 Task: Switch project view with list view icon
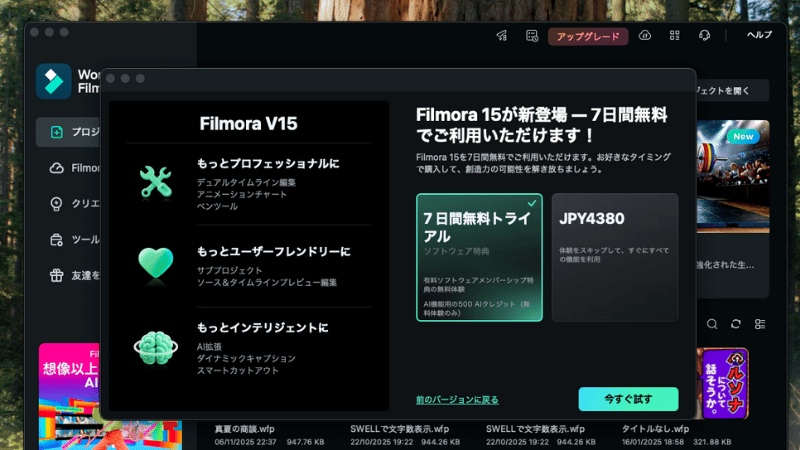[x=760, y=324]
